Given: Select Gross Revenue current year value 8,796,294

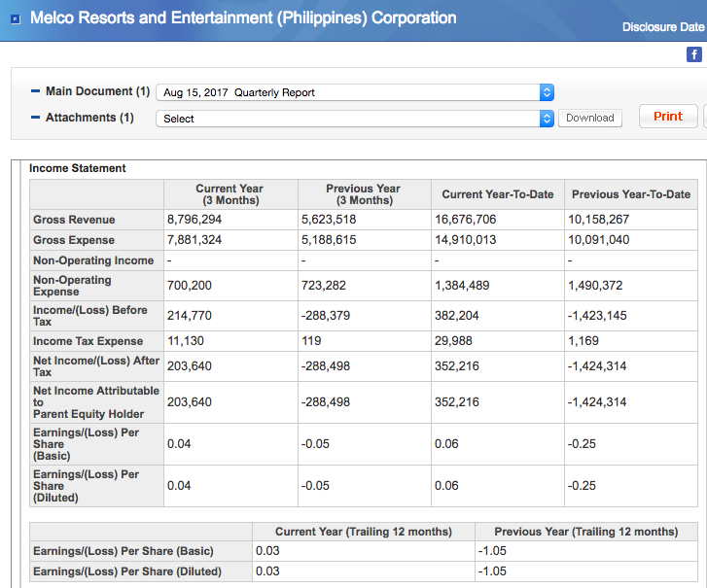Looking at the screenshot, I should 194,220.
